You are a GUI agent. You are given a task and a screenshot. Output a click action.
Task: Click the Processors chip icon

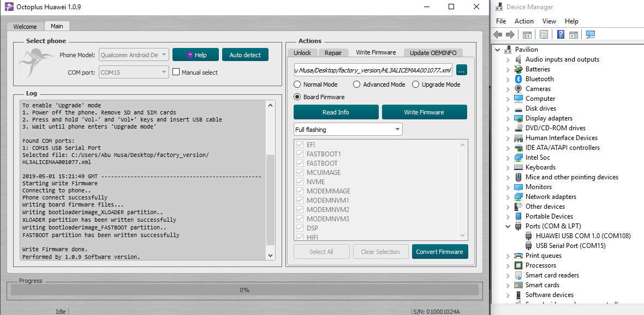pos(518,265)
